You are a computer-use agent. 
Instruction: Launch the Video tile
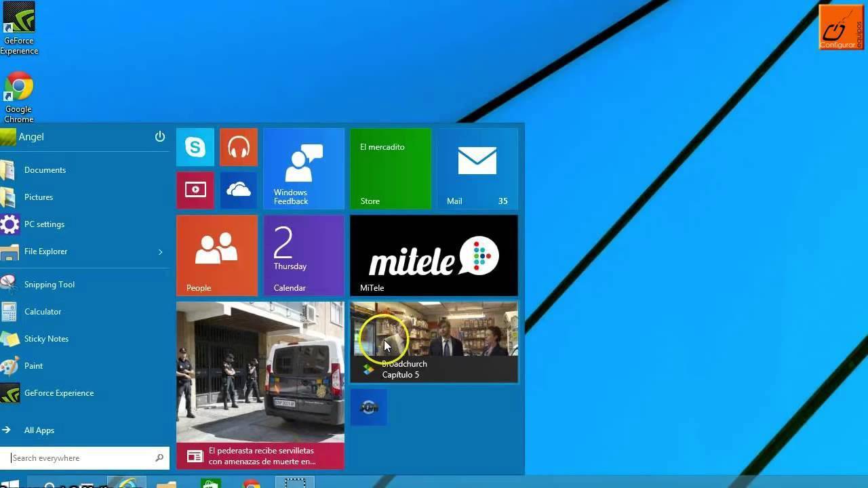coord(195,190)
